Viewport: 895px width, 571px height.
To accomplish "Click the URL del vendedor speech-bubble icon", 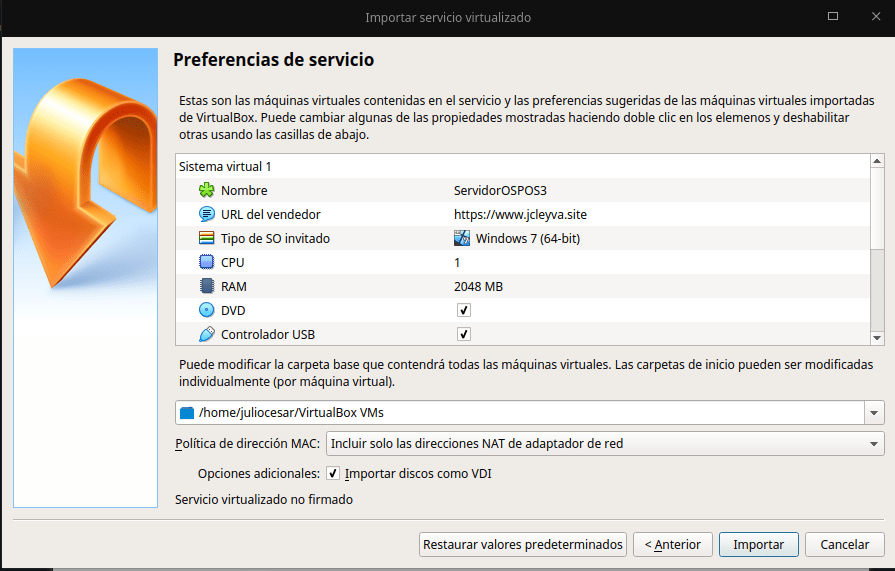I will point(207,214).
